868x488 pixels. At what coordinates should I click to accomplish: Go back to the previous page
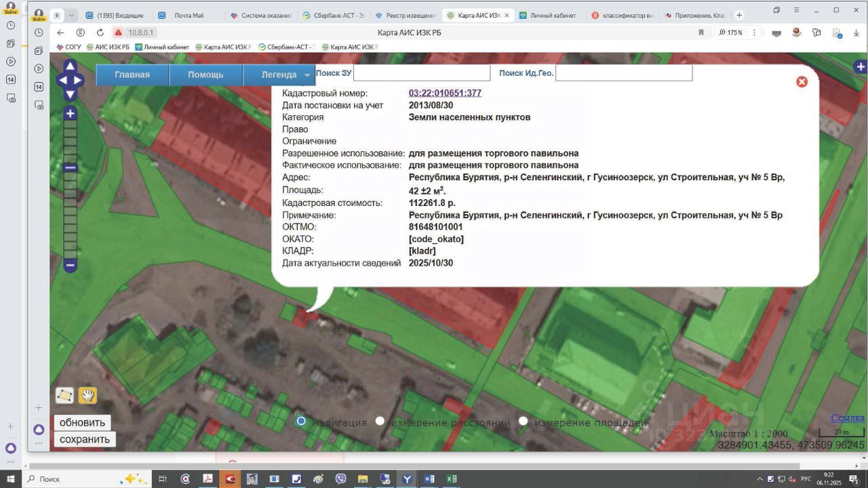[x=60, y=33]
